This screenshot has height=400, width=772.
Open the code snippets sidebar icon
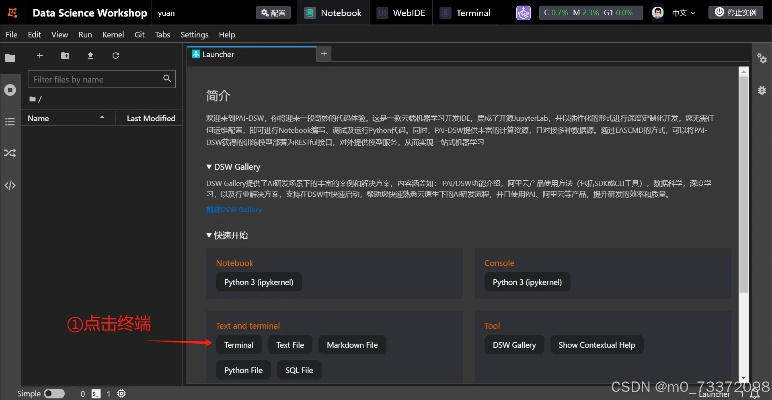click(10, 185)
